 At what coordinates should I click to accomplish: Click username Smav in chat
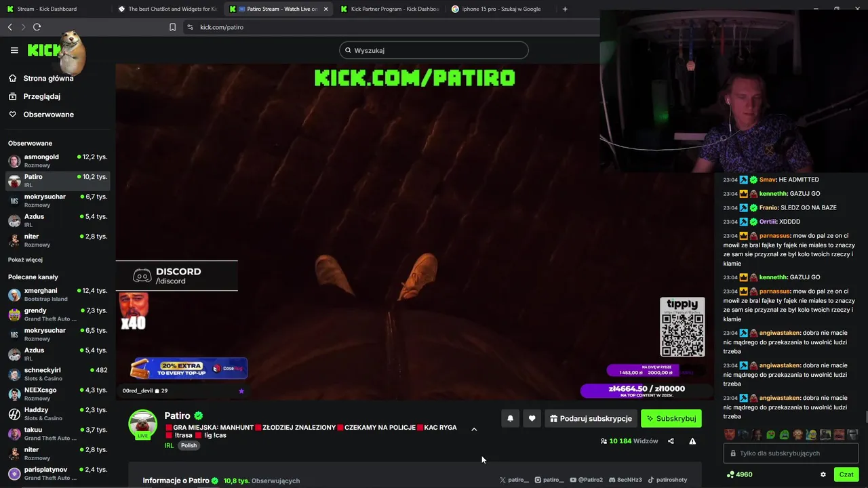coord(768,180)
